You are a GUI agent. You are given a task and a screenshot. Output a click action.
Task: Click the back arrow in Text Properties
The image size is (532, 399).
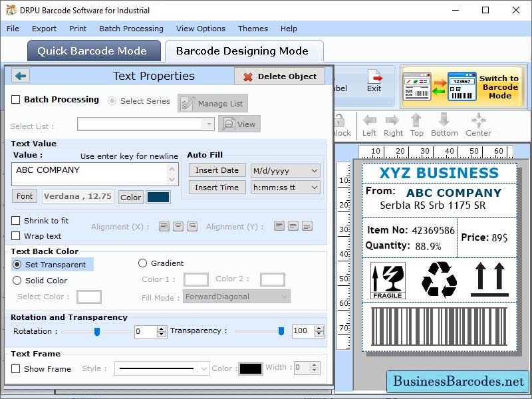coord(19,76)
